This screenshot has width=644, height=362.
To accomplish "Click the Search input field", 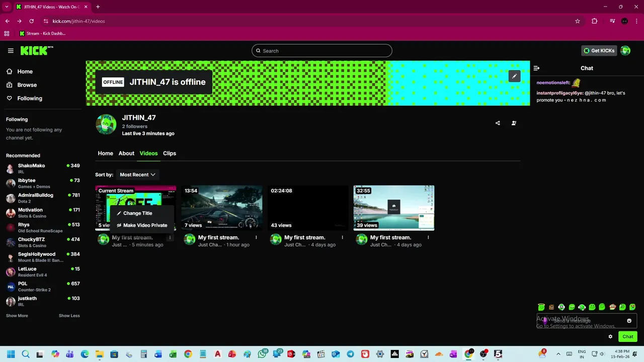I will 322,51.
